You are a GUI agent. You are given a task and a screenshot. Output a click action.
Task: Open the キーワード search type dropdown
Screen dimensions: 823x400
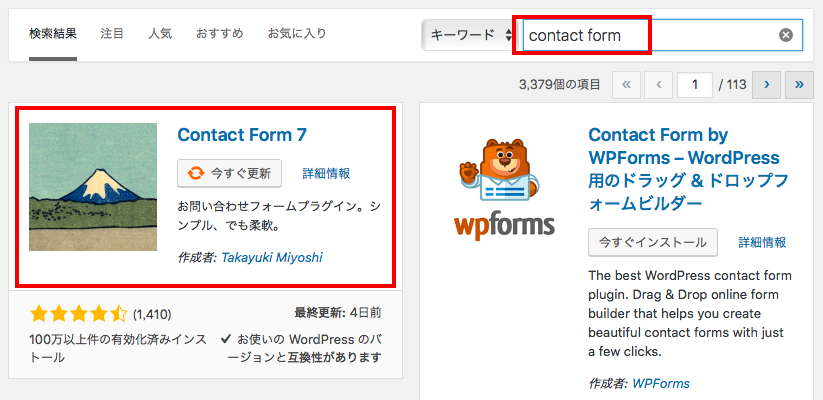coord(469,35)
